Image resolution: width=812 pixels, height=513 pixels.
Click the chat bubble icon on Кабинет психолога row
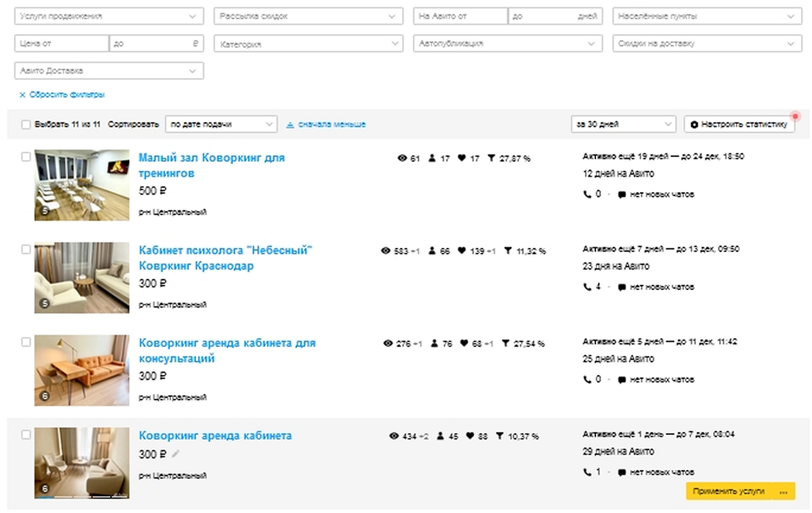click(x=622, y=287)
